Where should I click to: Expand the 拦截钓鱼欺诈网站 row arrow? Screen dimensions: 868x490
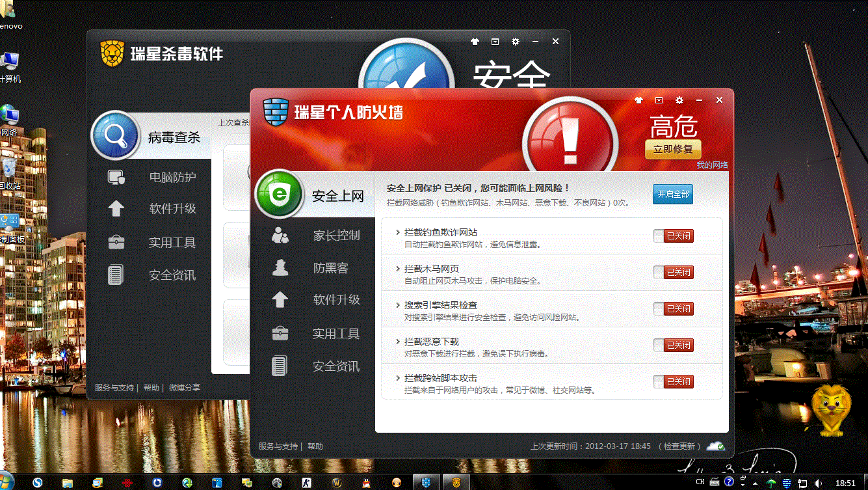397,232
